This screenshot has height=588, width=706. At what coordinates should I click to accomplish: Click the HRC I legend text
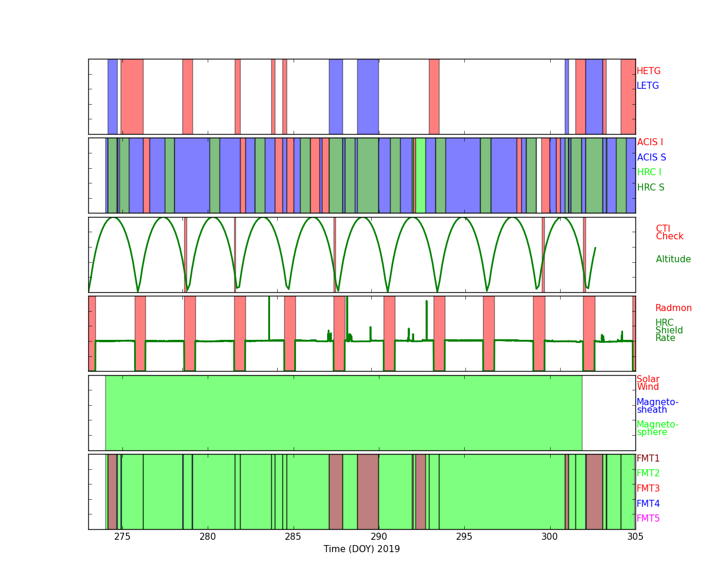click(649, 172)
